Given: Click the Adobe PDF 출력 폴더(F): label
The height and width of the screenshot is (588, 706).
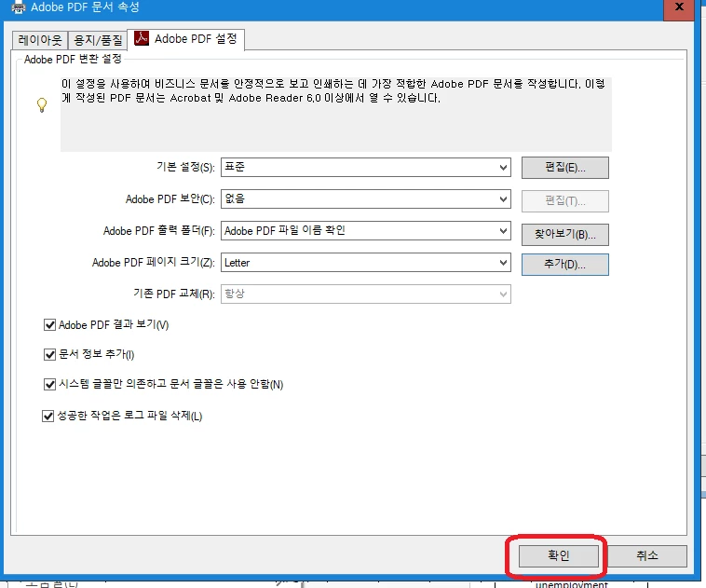Looking at the screenshot, I should pos(159,231).
